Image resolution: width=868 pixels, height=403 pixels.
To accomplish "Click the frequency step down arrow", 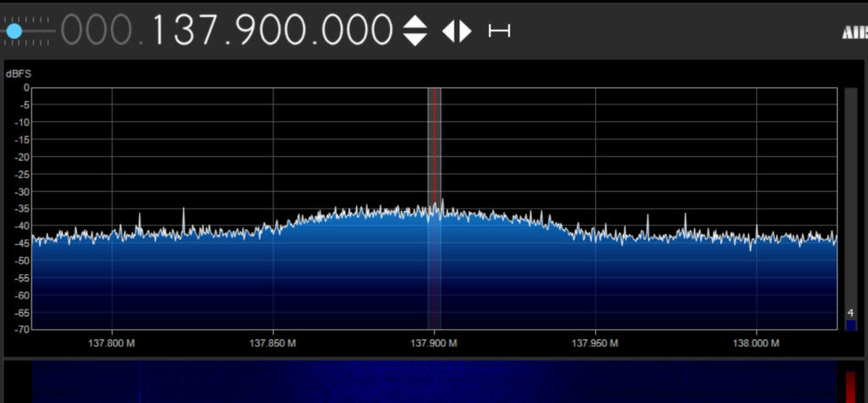I will 415,40.
